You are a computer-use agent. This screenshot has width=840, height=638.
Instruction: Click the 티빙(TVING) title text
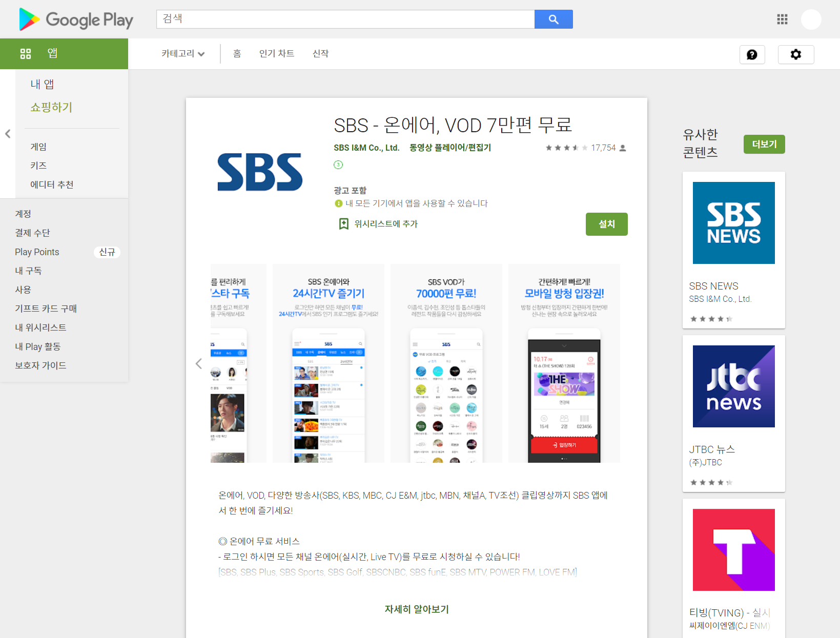point(730,613)
